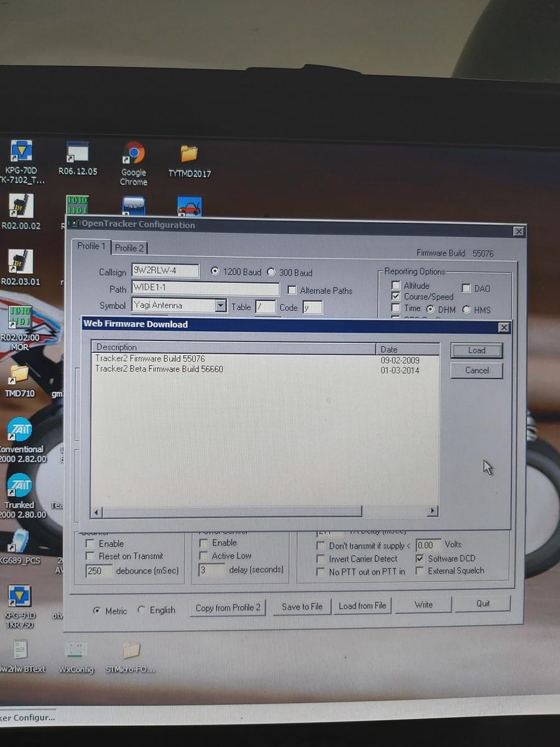Image resolution: width=560 pixels, height=747 pixels.
Task: Open the TMD710 folder shortcut
Action: pos(20,381)
